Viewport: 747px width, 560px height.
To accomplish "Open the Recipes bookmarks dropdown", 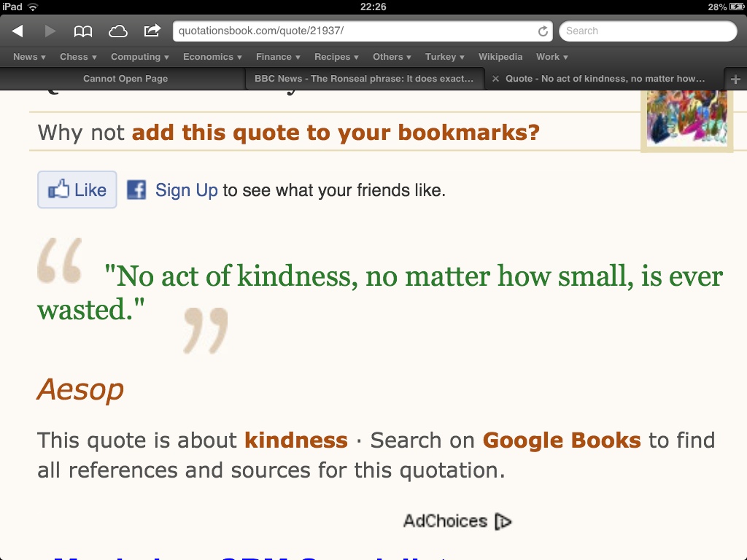I will click(x=336, y=57).
